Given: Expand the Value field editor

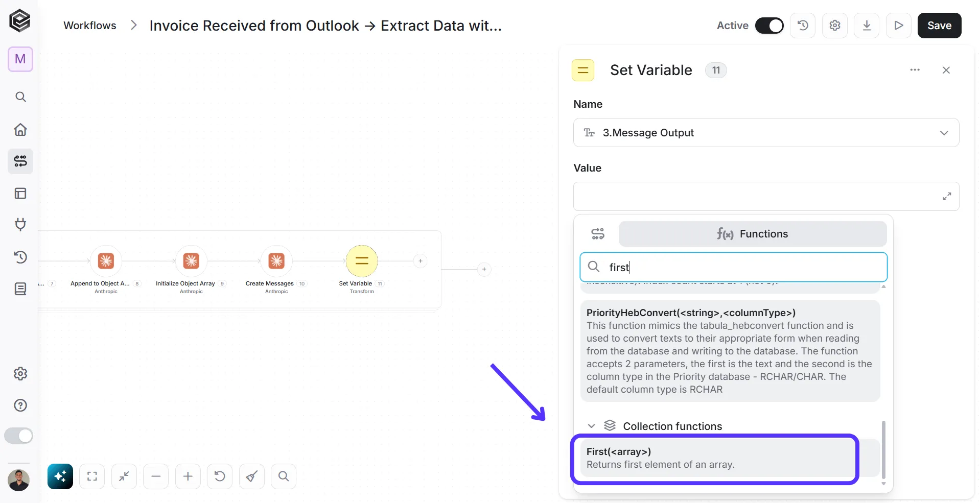Looking at the screenshot, I should click(947, 196).
